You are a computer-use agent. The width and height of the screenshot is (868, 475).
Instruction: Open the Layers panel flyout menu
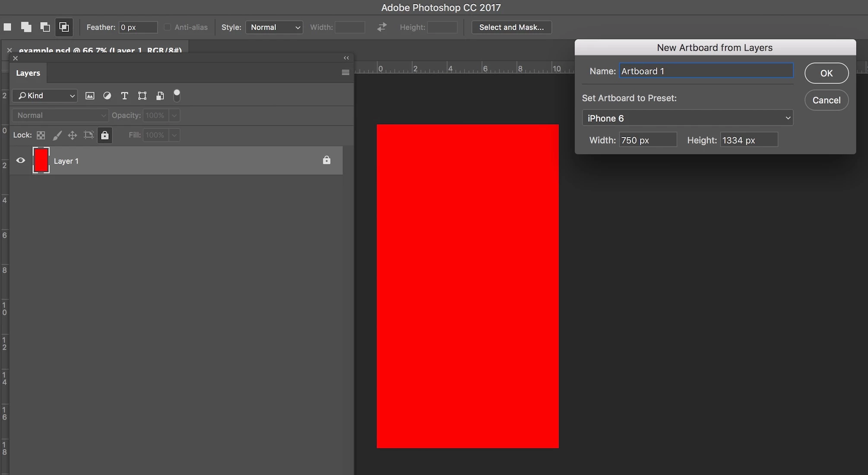(345, 73)
